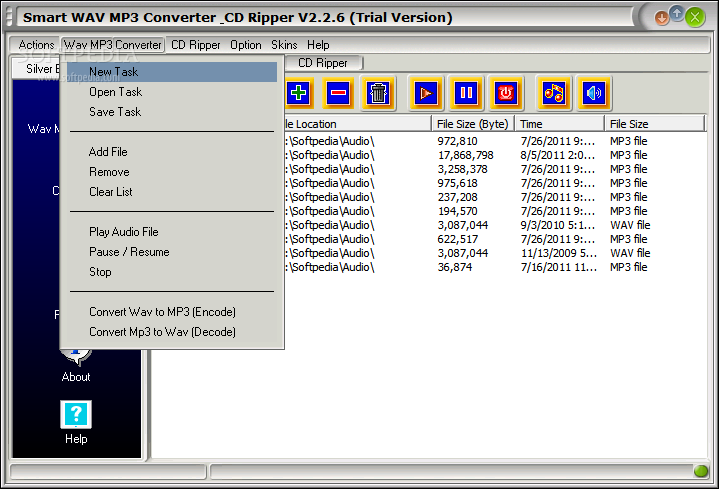Select the WAV file dated 9/3/2010
Viewport: 719px width, 489px height.
click(x=494, y=225)
